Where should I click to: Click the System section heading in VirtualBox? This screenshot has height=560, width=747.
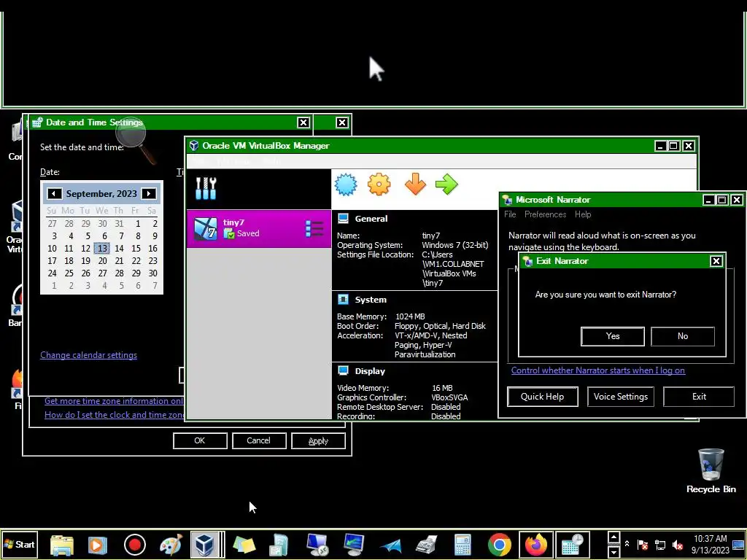[x=371, y=300]
